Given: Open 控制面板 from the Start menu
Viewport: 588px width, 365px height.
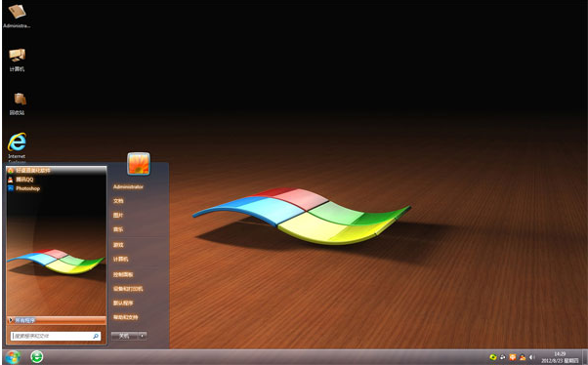Looking at the screenshot, I should click(123, 274).
